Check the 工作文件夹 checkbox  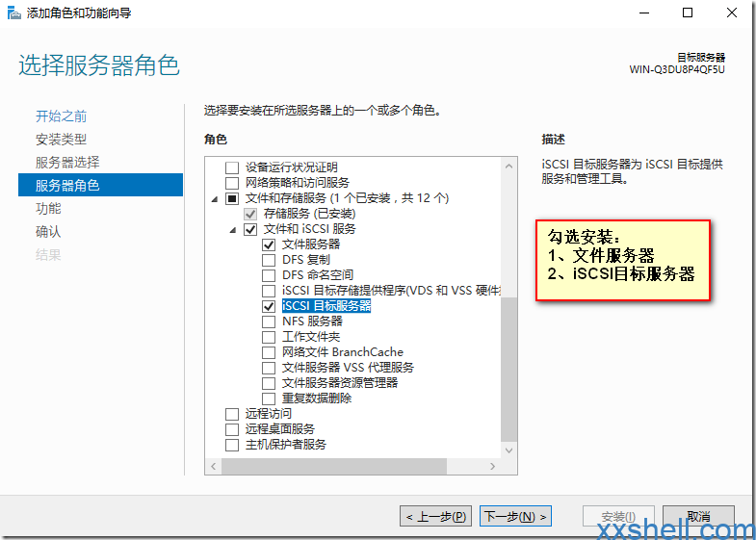point(269,337)
